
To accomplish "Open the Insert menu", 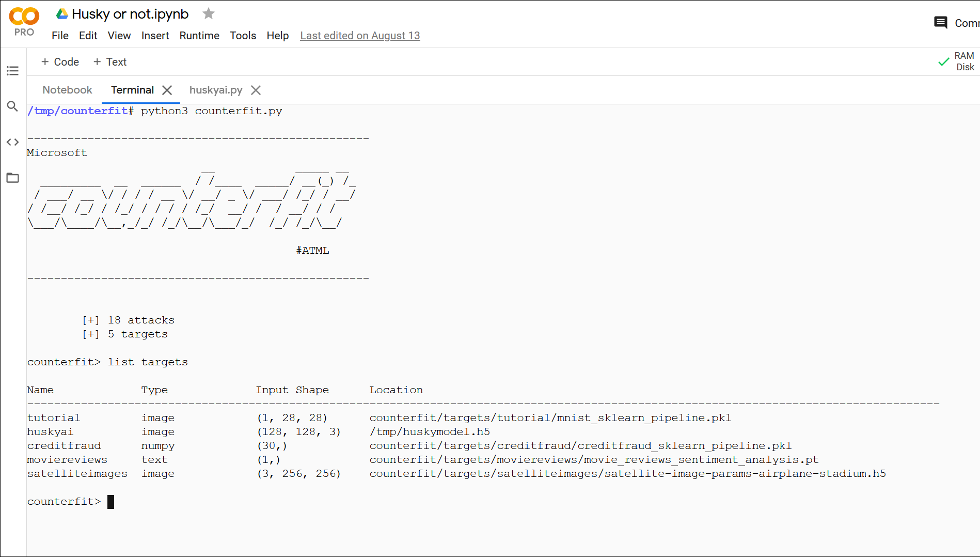I will pos(155,36).
